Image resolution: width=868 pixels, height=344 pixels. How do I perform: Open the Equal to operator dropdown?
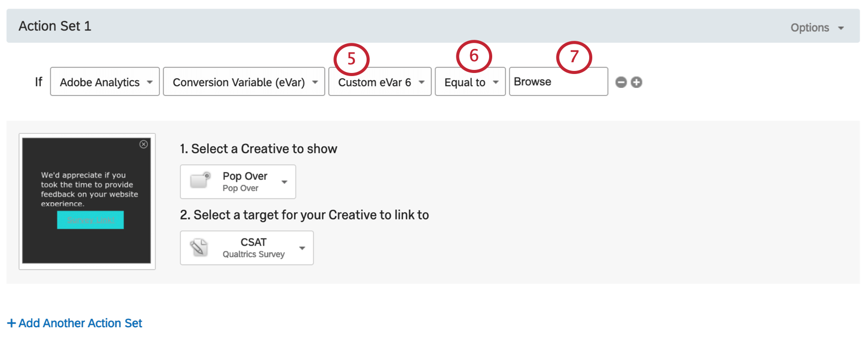[470, 82]
